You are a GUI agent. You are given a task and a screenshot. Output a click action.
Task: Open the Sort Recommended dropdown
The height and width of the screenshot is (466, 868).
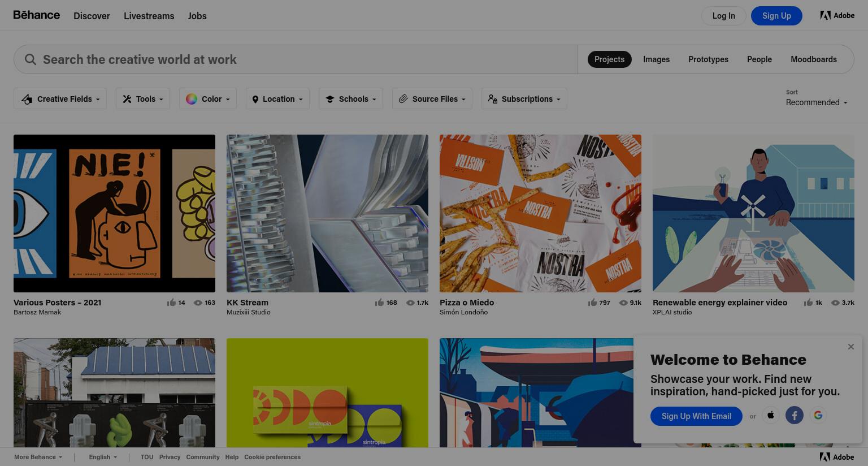pyautogui.click(x=817, y=102)
